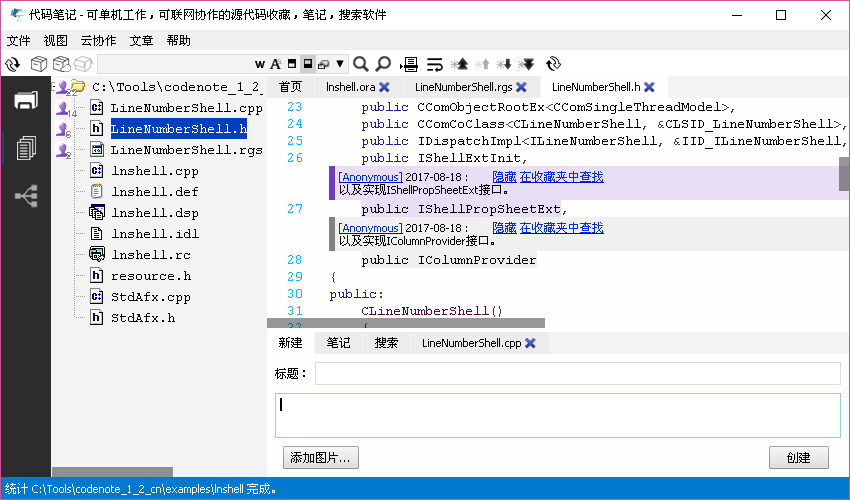
Task: Click the search forward magnifier icon
Action: tap(360, 64)
